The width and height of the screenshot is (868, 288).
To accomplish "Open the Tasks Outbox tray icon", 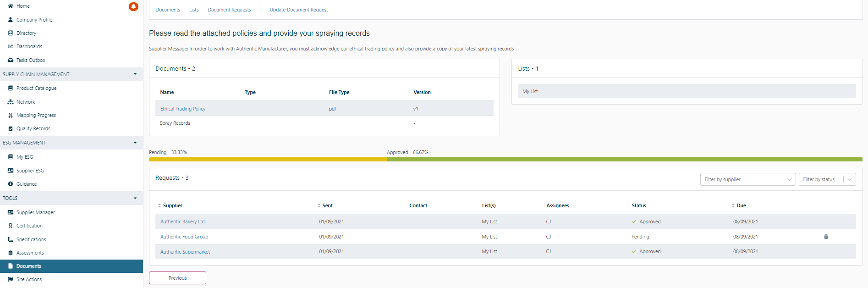I will pyautogui.click(x=11, y=60).
